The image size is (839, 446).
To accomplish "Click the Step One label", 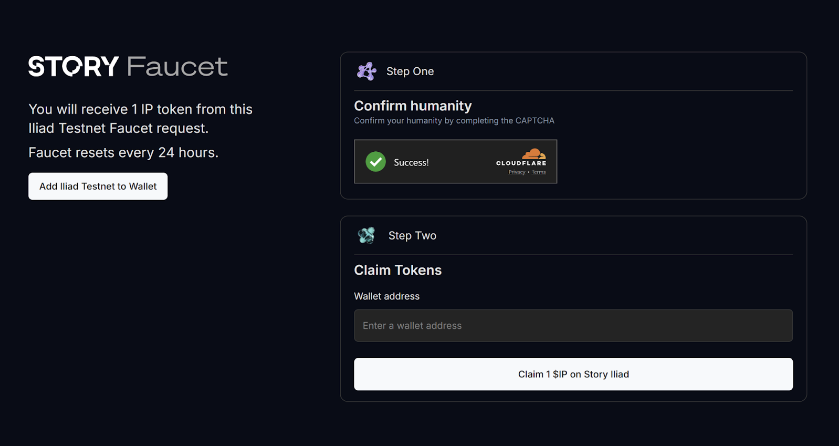I will pyautogui.click(x=410, y=72).
